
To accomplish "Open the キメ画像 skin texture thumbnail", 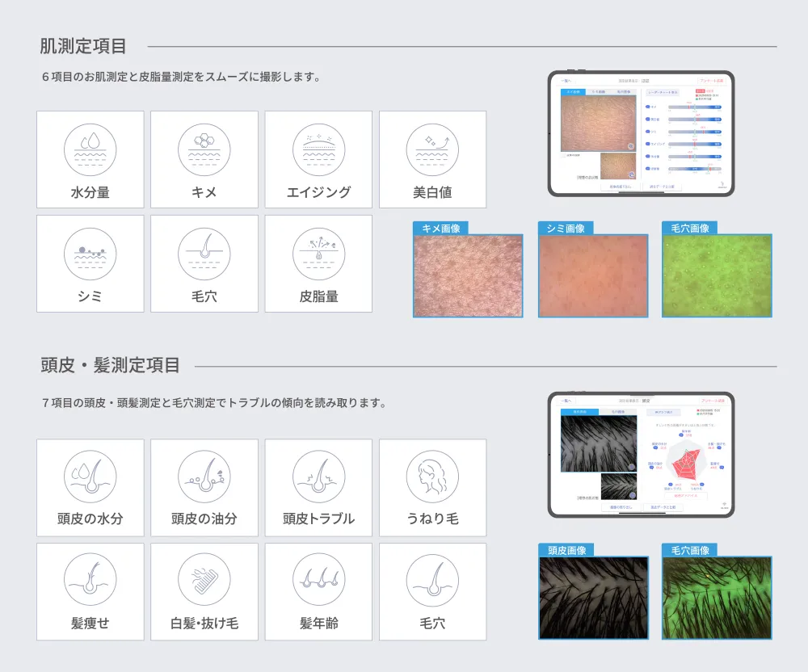I will pos(468,275).
